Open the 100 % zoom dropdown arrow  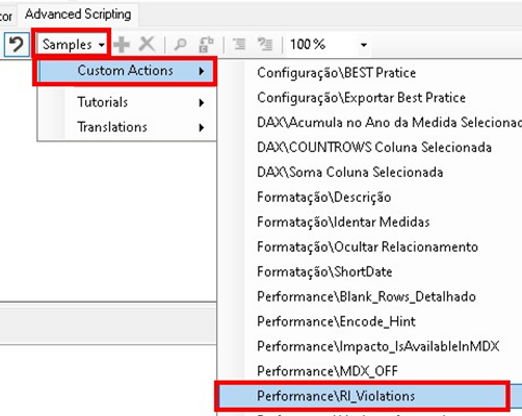click(x=364, y=45)
